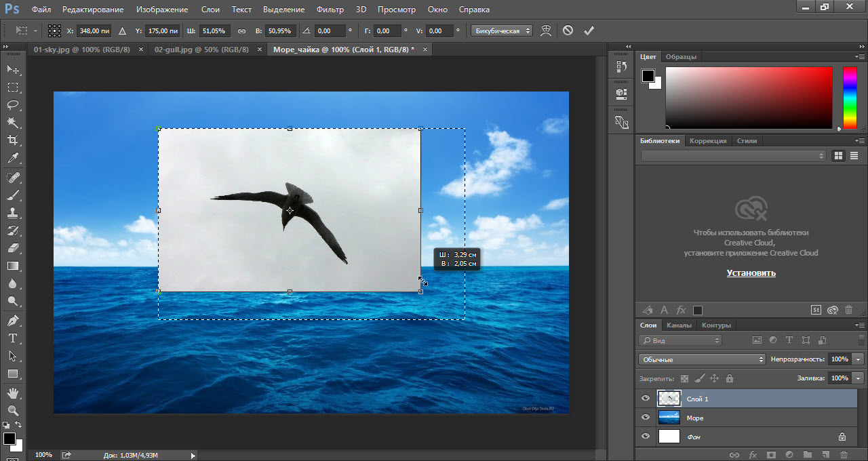Select the Eyedropper tool
Viewport: 868px width, 461px height.
pyautogui.click(x=13, y=159)
